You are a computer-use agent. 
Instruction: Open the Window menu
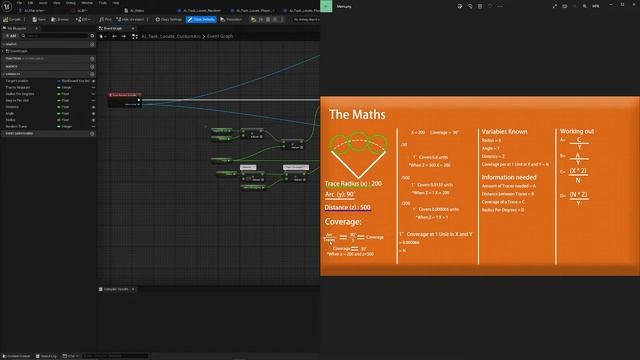[87, 3]
